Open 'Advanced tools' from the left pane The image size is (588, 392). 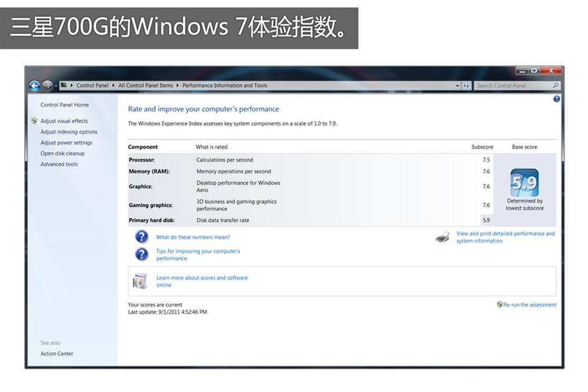(x=59, y=165)
